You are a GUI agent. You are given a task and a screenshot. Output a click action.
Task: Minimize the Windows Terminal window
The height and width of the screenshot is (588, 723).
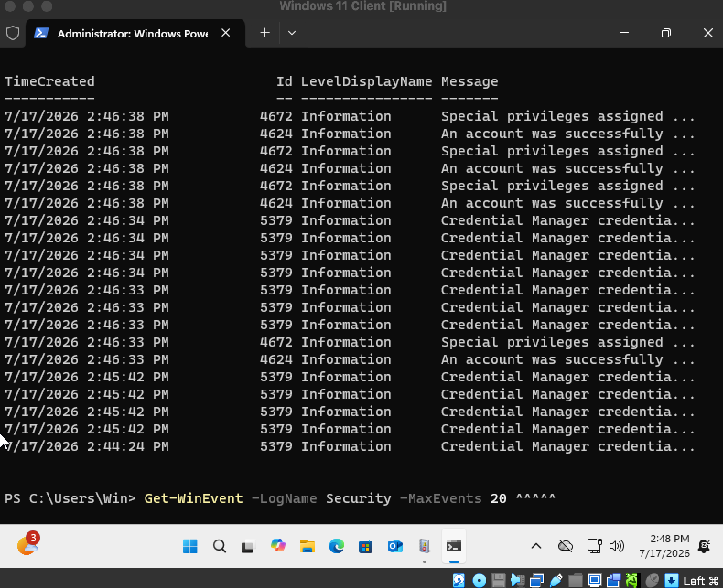click(624, 33)
